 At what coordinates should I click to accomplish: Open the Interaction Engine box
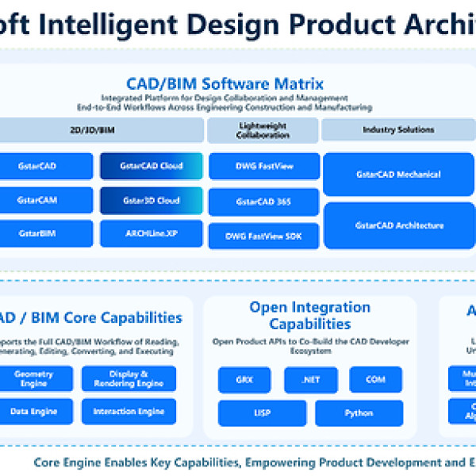[129, 411]
